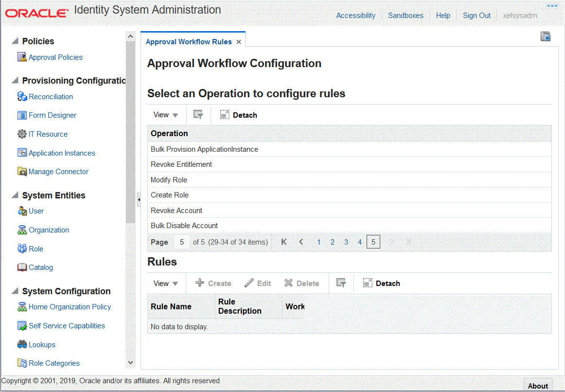Go to page 2 of operations

tap(332, 242)
